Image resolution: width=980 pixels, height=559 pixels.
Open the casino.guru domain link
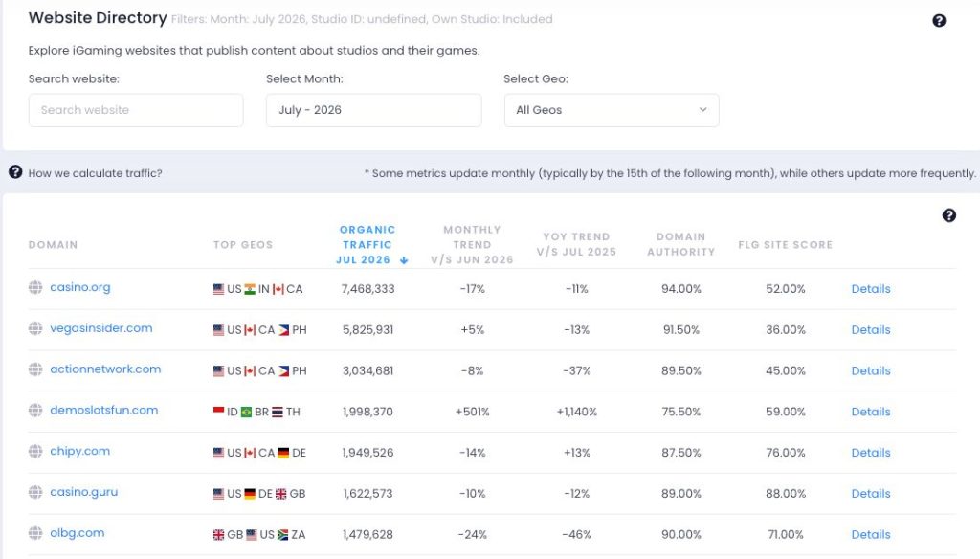click(84, 492)
